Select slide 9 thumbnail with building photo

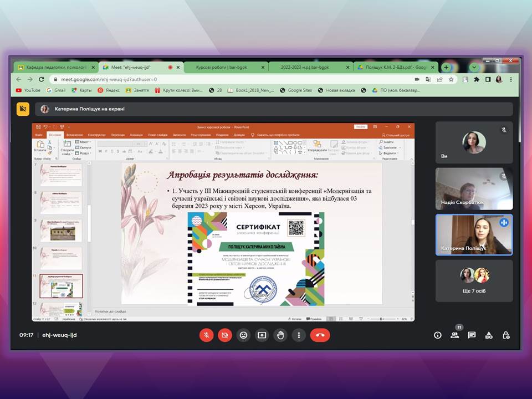61,231
